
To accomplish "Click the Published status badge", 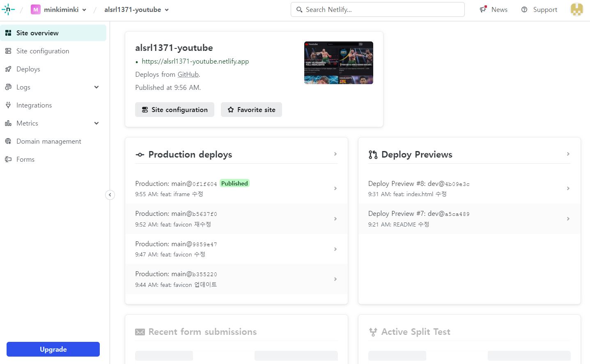I will point(234,183).
